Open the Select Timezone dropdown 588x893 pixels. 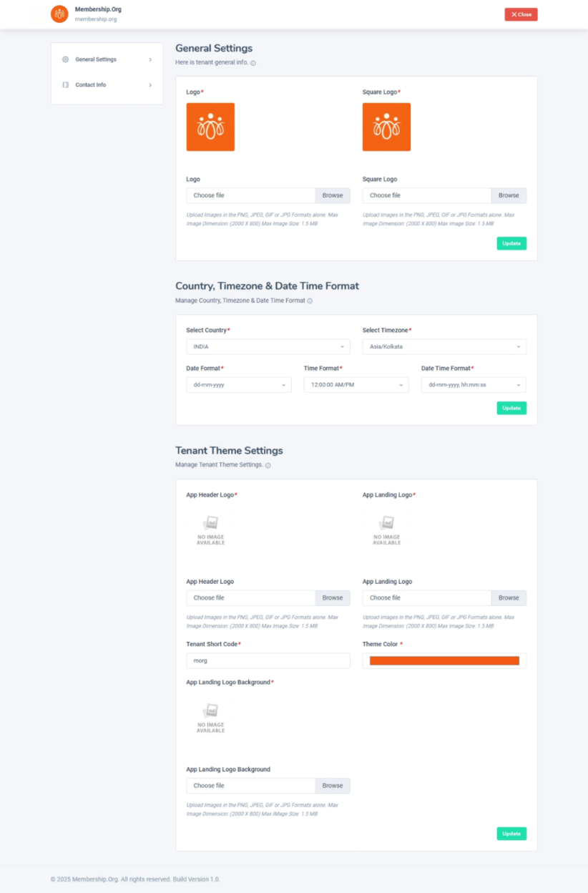tap(444, 347)
